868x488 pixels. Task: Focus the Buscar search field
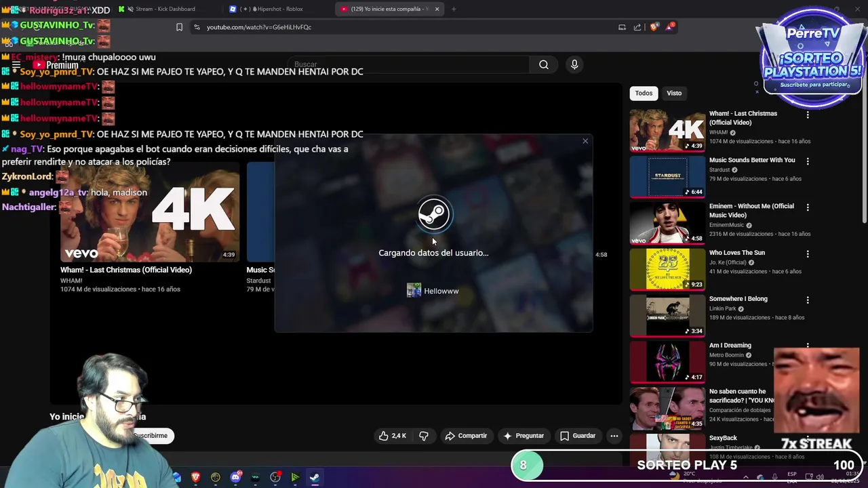[409, 64]
